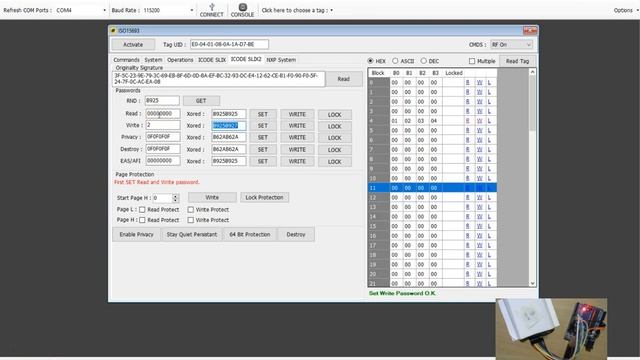
Task: Click LOCK for the Read password
Action: tap(334, 115)
